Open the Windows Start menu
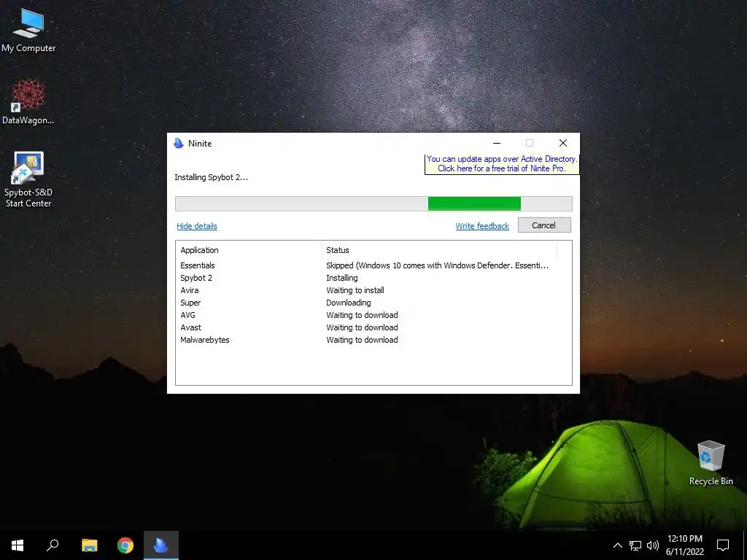 pos(18,545)
